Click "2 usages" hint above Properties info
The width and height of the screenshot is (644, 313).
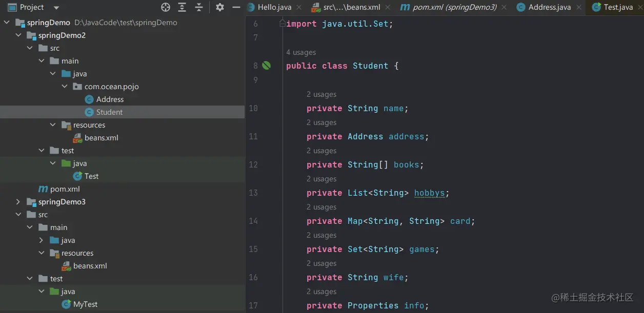coord(321,291)
